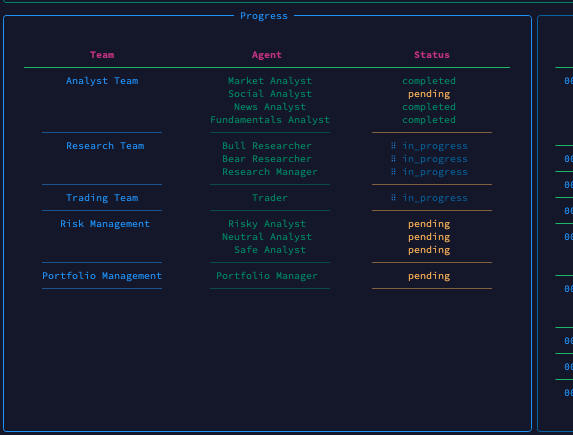Select Market Analyst's 'completed' status

(429, 81)
